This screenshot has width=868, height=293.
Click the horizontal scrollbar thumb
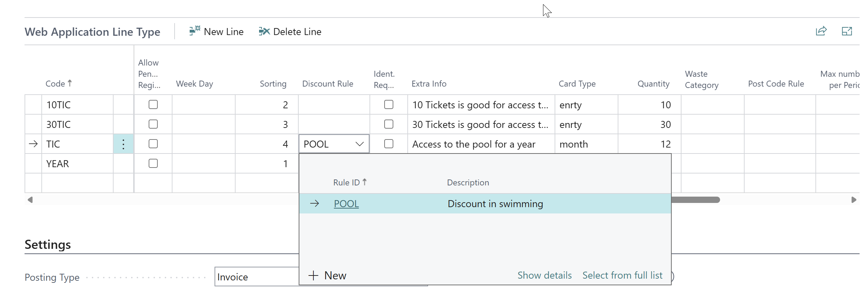tap(696, 200)
